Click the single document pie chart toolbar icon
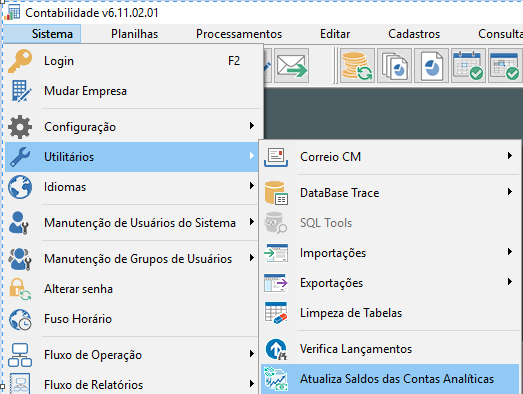 (431, 66)
